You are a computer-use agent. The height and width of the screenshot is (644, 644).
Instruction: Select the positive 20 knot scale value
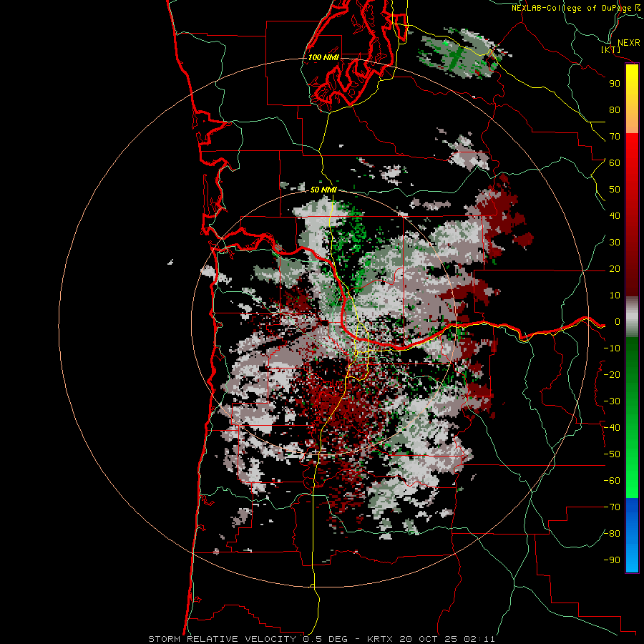click(615, 269)
